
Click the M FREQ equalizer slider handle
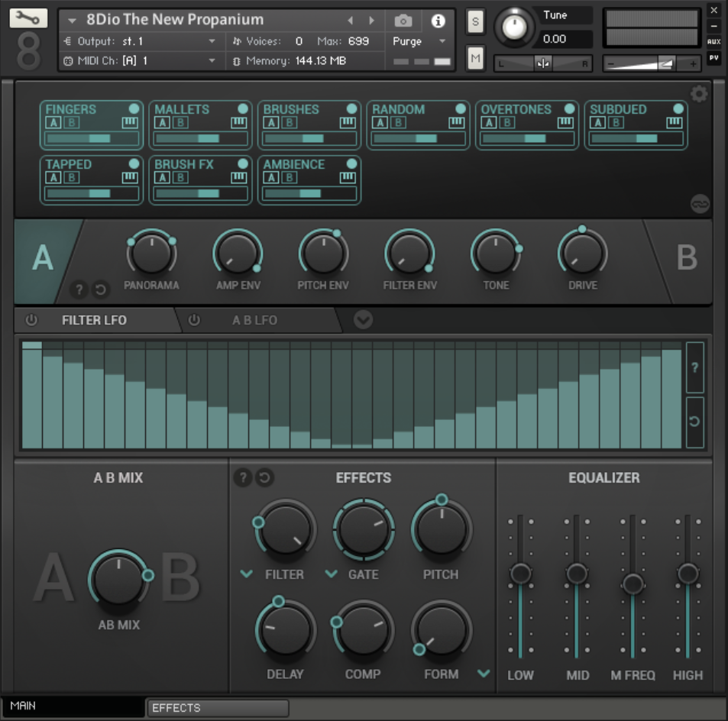click(633, 584)
